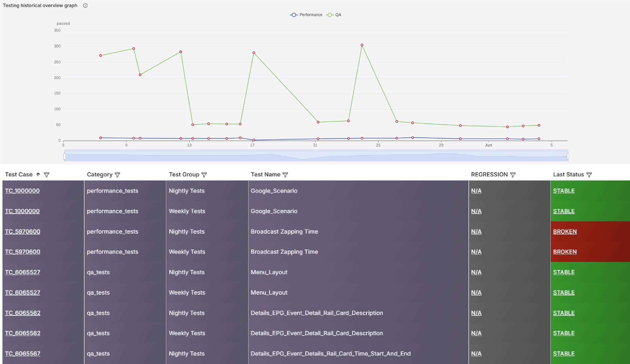Viewport: 630px width, 364px height.
Task: Click N/A regression for Menu_Layout Weekly row
Action: pos(476,293)
